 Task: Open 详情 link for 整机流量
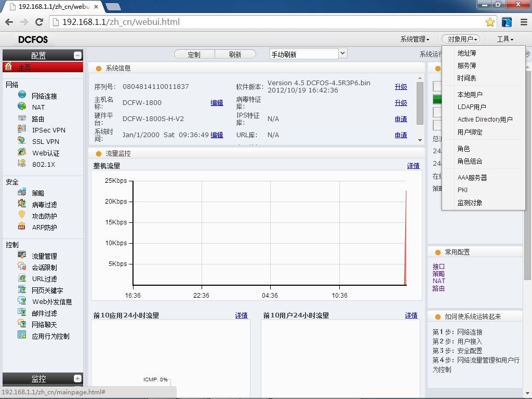pos(413,166)
